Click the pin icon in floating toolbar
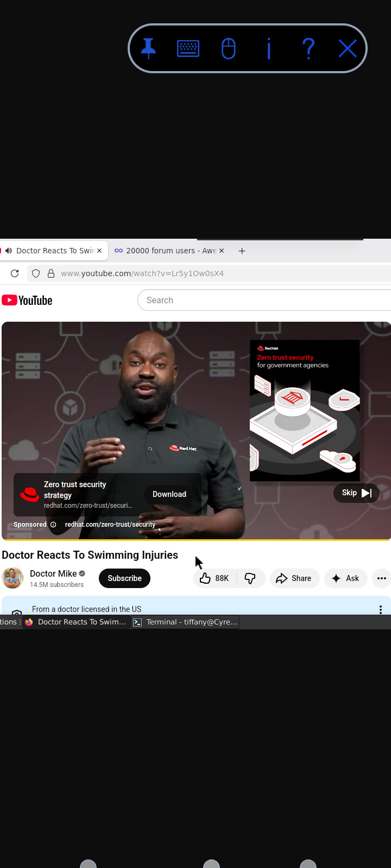This screenshot has width=391, height=868. [148, 49]
